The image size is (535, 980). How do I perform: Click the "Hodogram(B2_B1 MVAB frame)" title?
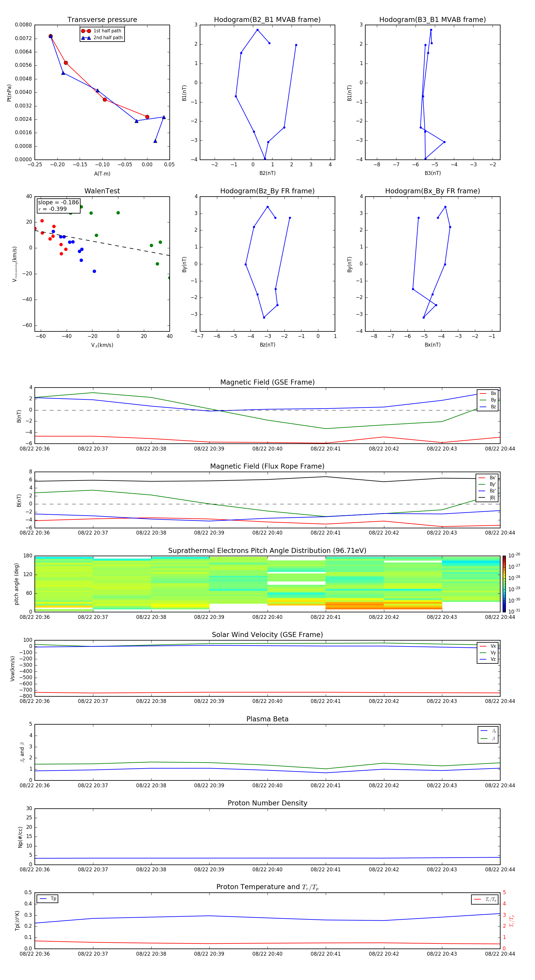coord(267,19)
